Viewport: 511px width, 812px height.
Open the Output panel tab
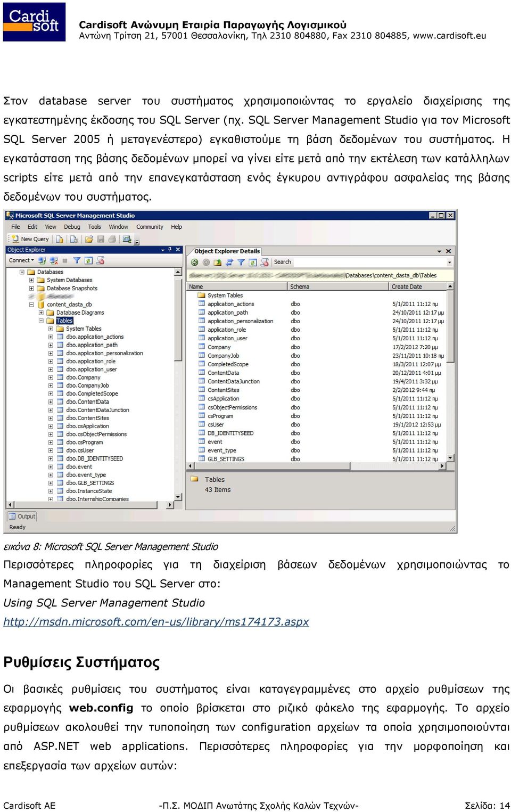[x=22, y=516]
